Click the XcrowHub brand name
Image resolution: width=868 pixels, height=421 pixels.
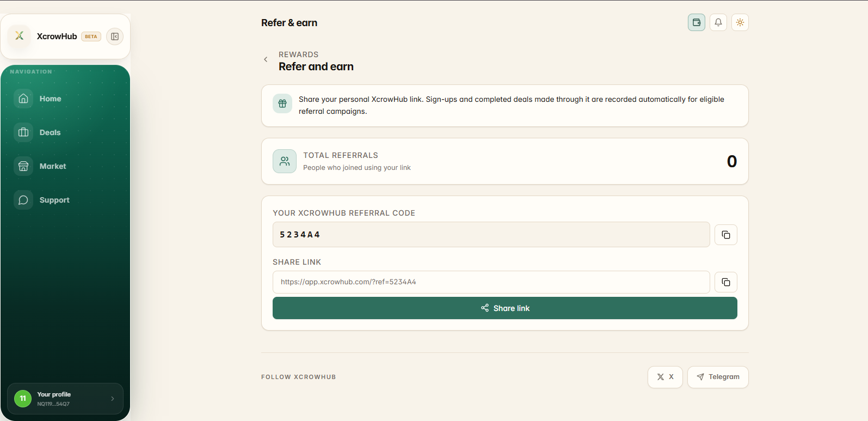click(x=57, y=36)
